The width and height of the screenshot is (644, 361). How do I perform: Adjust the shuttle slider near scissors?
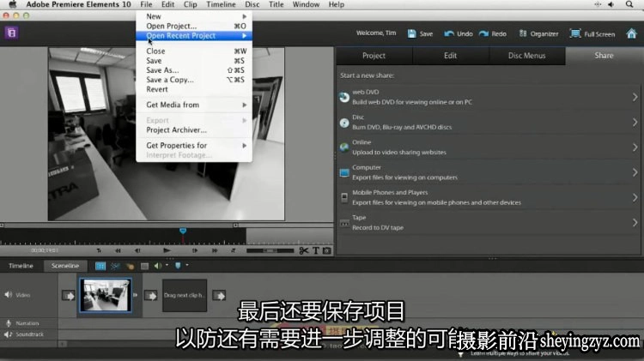[270, 250]
